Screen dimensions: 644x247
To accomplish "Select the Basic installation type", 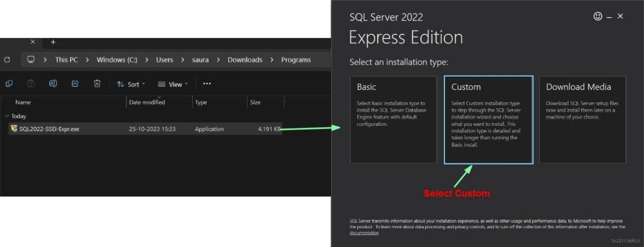I will pos(393,119).
